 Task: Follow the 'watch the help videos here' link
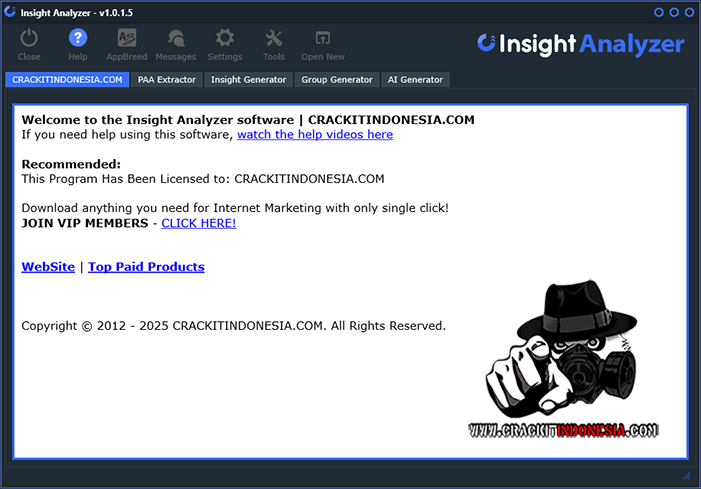coord(315,134)
